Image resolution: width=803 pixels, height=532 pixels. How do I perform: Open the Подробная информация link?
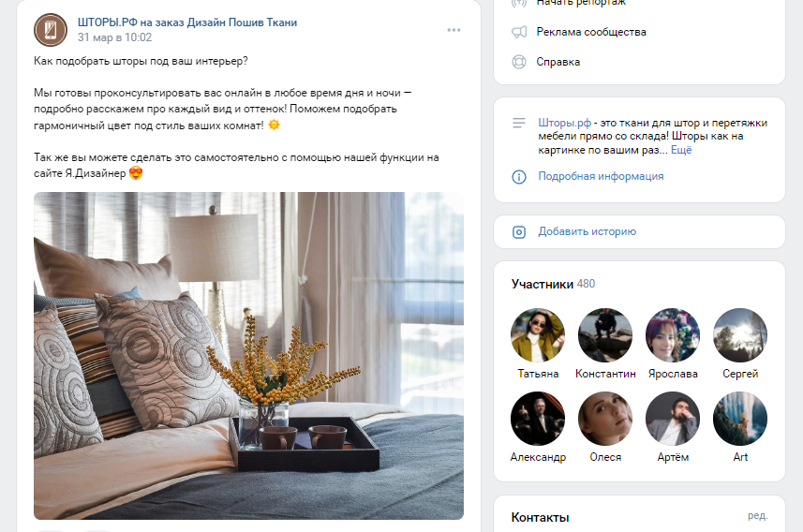601,176
